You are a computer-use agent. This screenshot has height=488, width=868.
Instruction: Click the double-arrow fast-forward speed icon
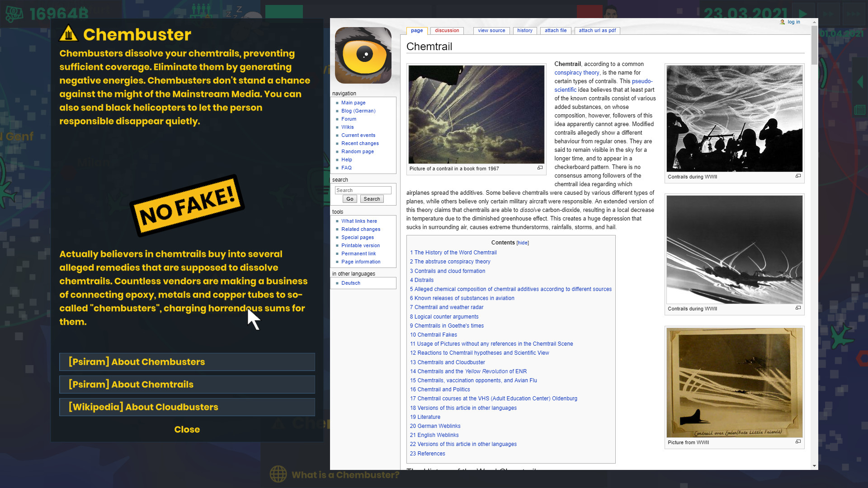coord(828,14)
